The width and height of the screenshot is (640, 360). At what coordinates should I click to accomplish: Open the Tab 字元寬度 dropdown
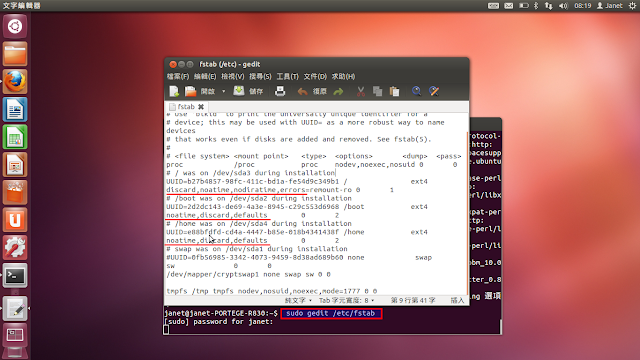[x=346, y=300]
